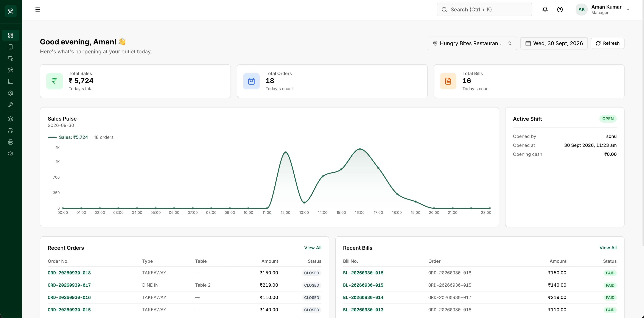
Task: Click the gear icon just above the wrench
Action: (x=10, y=93)
